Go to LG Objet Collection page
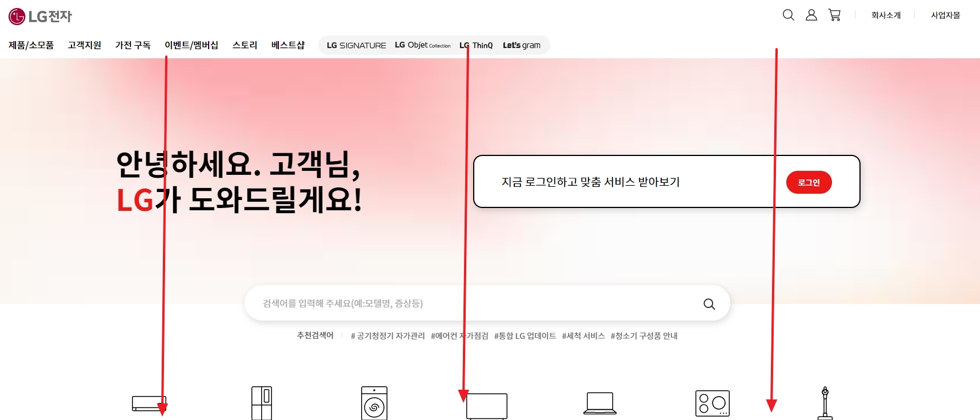The image size is (980, 420). pos(423,45)
